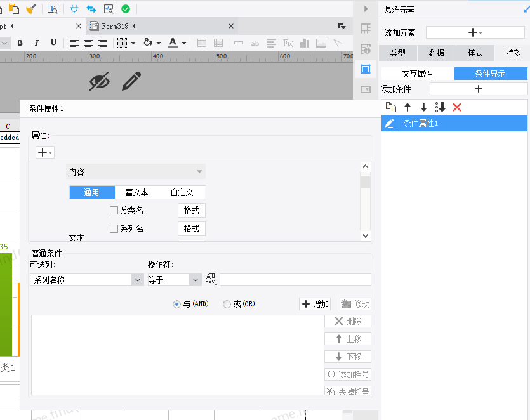This screenshot has height=420, width=530.
Task: Select 条件属性1 in the condition list
Action: pos(462,123)
